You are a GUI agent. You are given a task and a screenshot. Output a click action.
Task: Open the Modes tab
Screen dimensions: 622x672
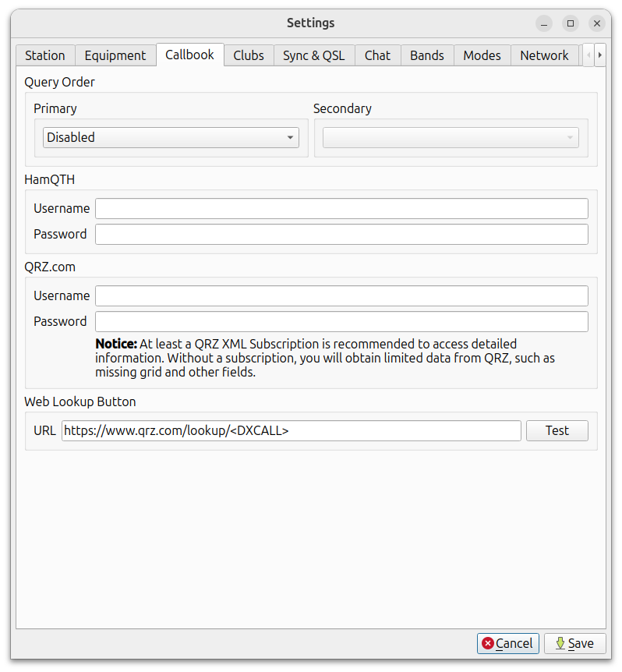482,55
